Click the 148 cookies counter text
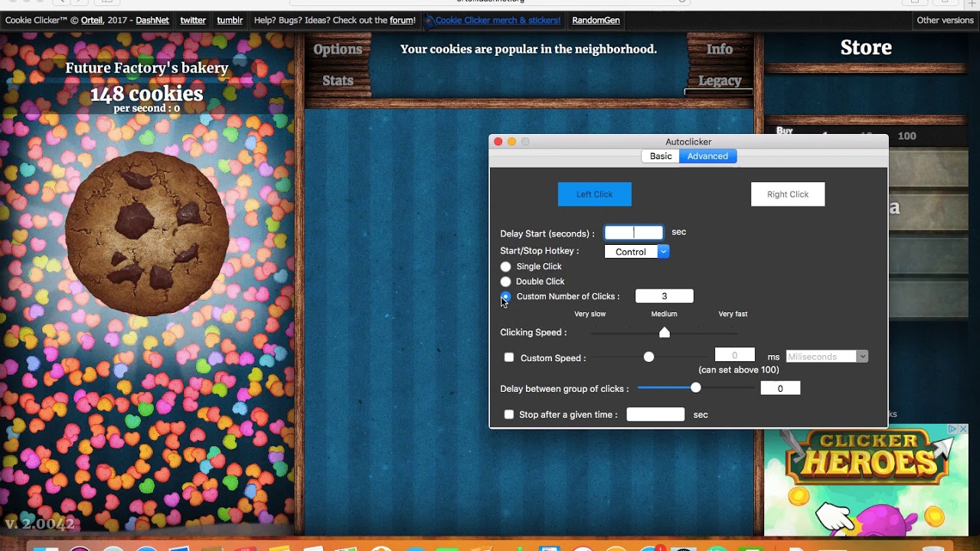The width and height of the screenshot is (980, 551). tap(147, 94)
